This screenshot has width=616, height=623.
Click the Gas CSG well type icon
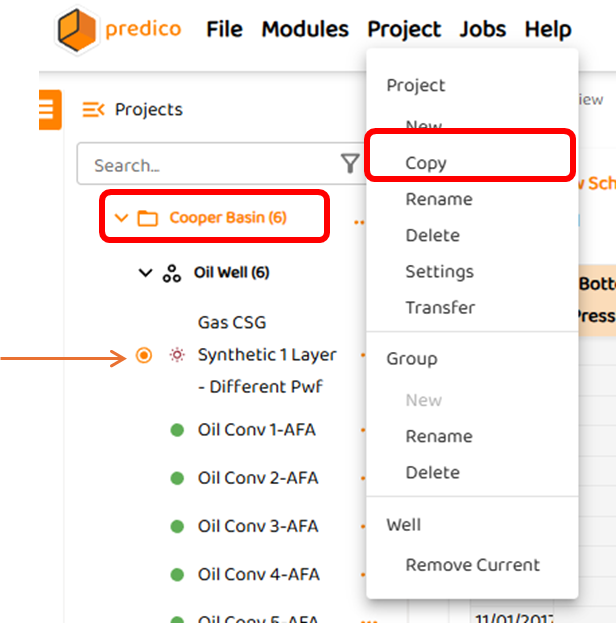coord(178,355)
